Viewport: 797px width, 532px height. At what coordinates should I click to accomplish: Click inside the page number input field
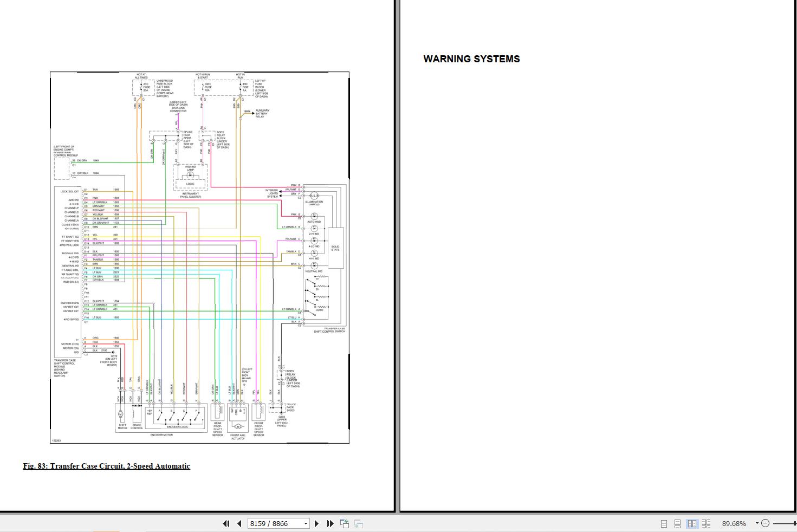tap(271, 523)
